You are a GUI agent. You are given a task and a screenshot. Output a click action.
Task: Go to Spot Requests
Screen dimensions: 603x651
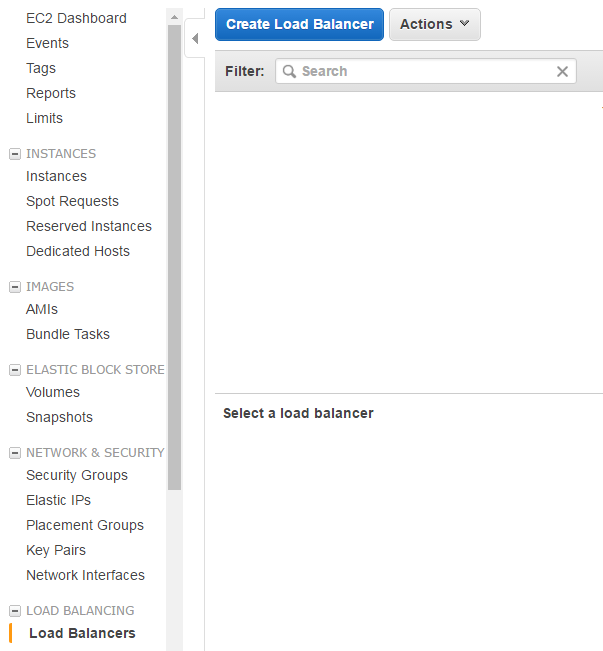(x=72, y=201)
